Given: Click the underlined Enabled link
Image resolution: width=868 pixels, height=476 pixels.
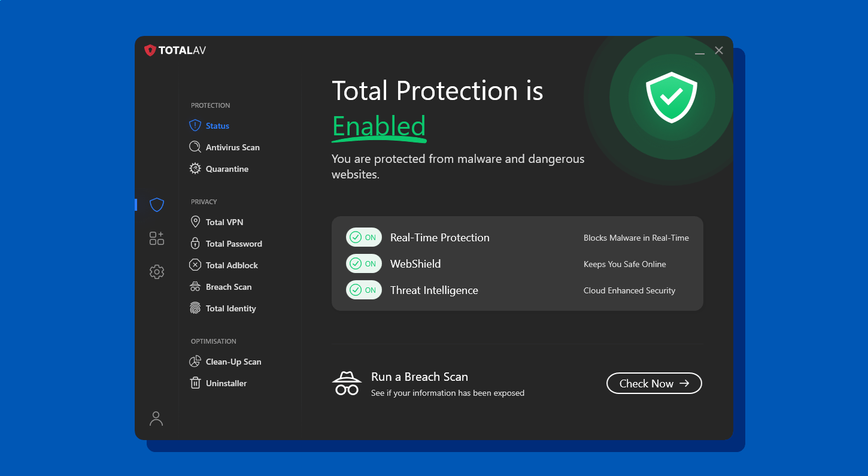Looking at the screenshot, I should (x=379, y=126).
